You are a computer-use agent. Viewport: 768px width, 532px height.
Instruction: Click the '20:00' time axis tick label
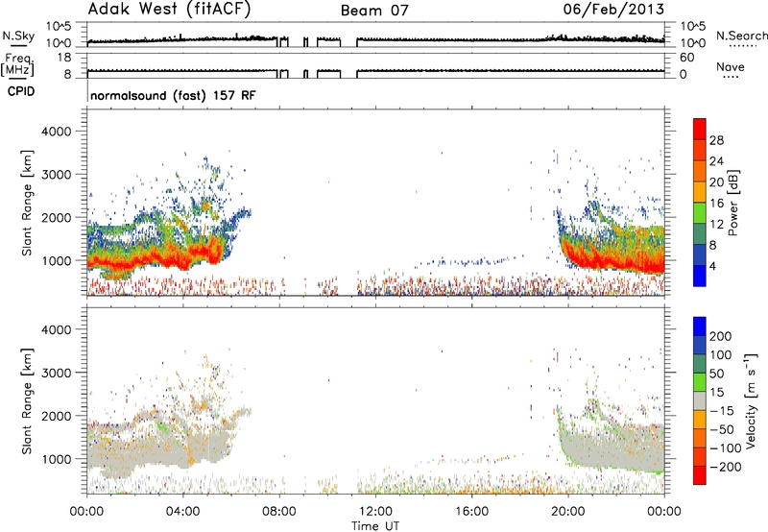568,512
